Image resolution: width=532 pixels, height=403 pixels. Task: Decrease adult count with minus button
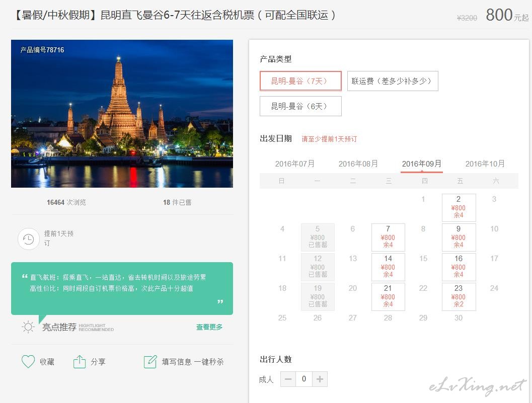click(288, 379)
